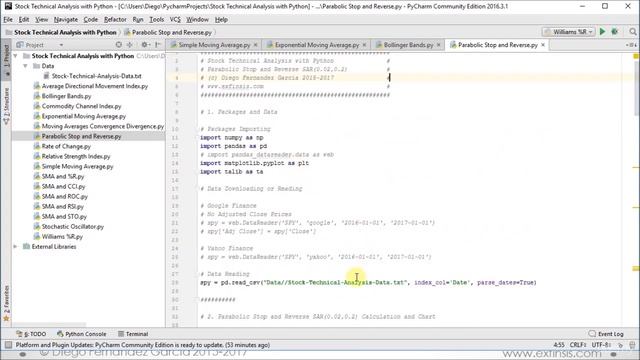Open Williams %R run configuration dropdown

(x=568, y=31)
